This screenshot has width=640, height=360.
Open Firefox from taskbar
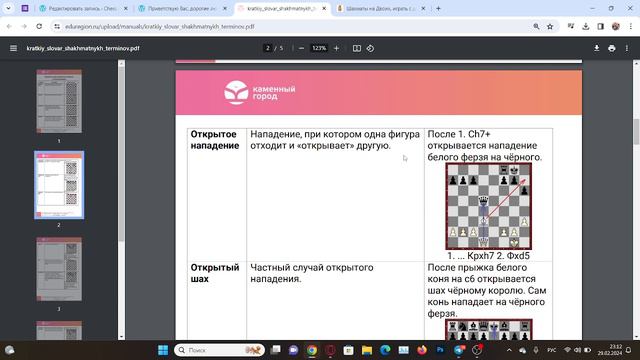[x=422, y=350]
